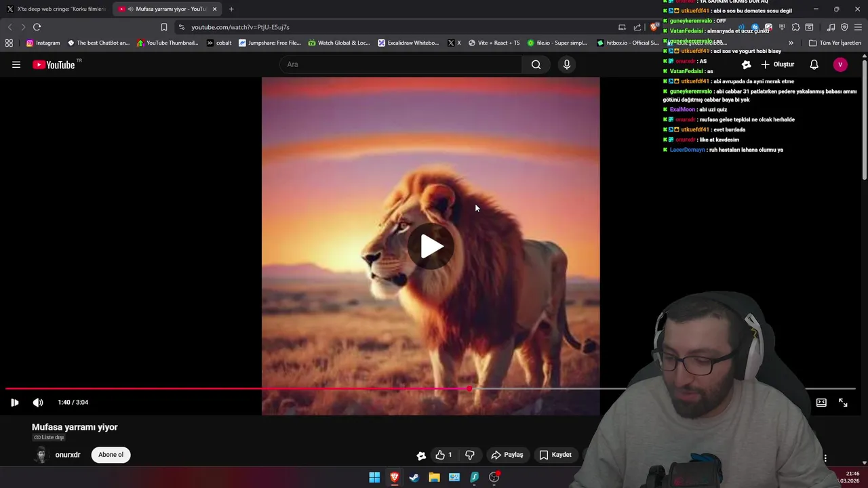Reload the page with the refresh icon
868x488 pixels.
pos(37,27)
